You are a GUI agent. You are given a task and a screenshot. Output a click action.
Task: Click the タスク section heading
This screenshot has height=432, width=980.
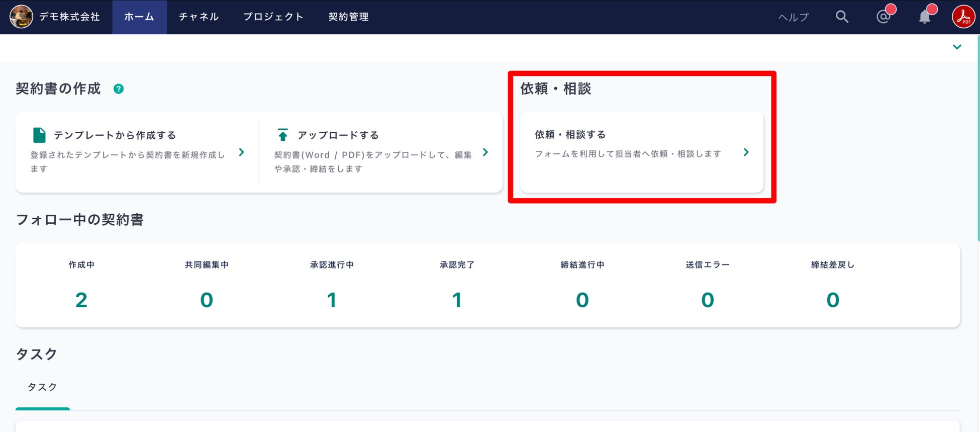(36, 354)
